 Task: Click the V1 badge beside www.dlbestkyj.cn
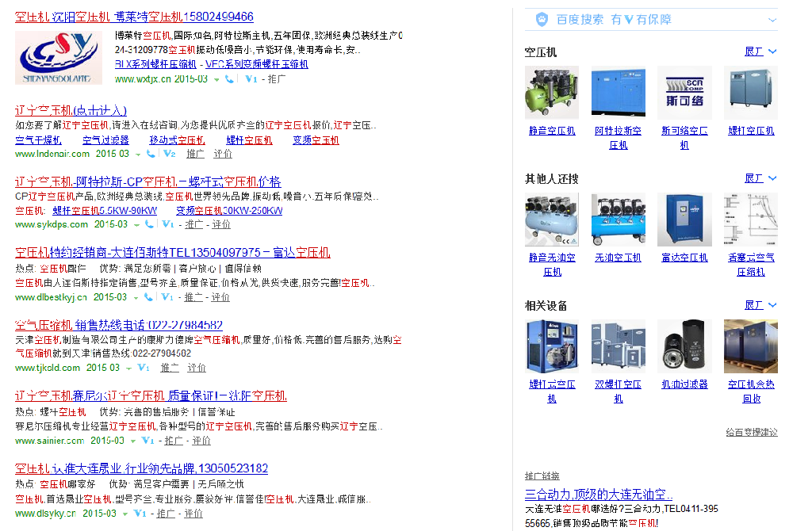tap(167, 297)
